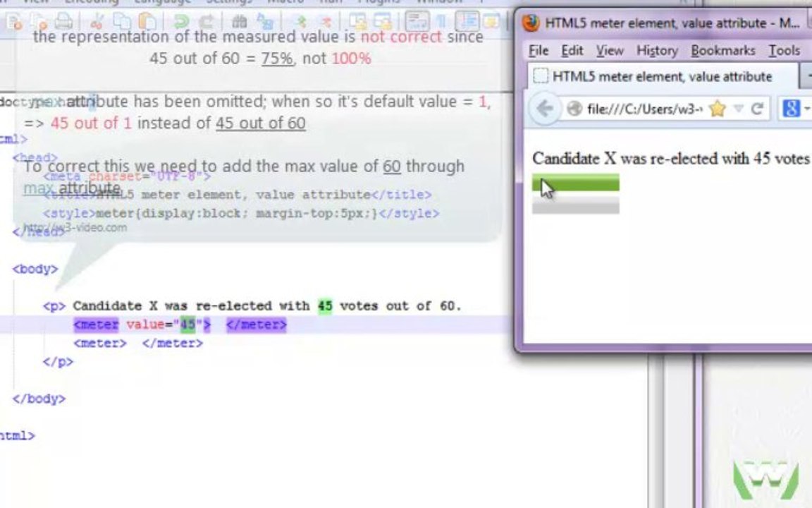Screen dimensions: 812x508
Task: Click the empty gray meter bar
Action: point(575,205)
